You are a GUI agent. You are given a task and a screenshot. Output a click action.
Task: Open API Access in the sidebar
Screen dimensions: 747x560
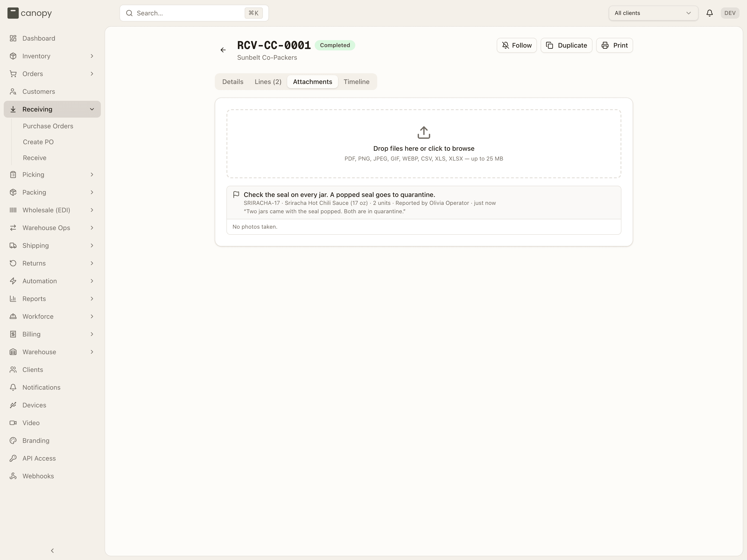52,458
